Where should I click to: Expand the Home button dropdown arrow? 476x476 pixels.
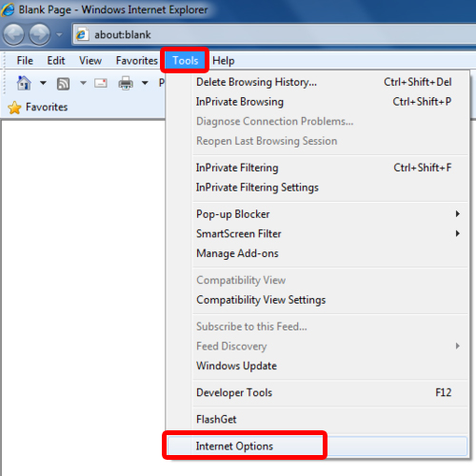point(43,83)
